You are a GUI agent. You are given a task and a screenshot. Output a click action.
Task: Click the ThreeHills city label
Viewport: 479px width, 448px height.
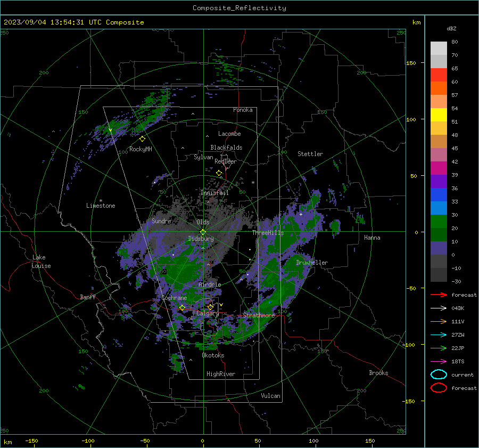[268, 233]
